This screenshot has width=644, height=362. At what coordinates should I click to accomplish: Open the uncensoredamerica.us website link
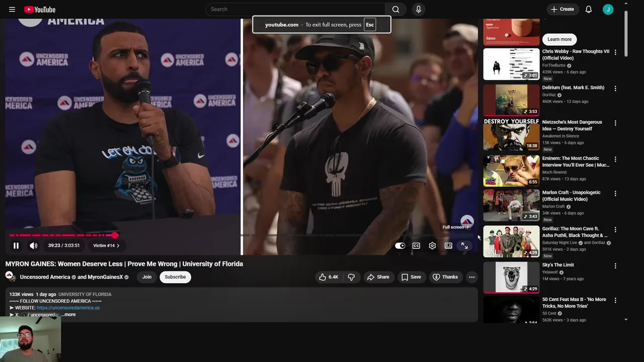[68, 308]
